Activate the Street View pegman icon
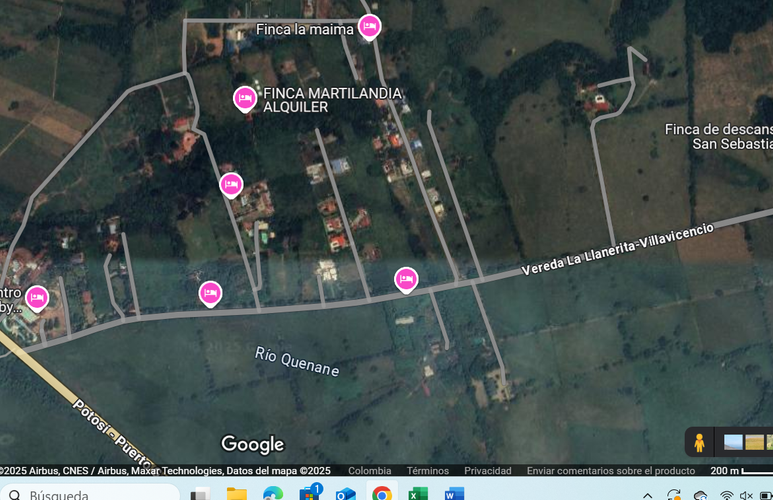773x500 pixels. [x=699, y=442]
